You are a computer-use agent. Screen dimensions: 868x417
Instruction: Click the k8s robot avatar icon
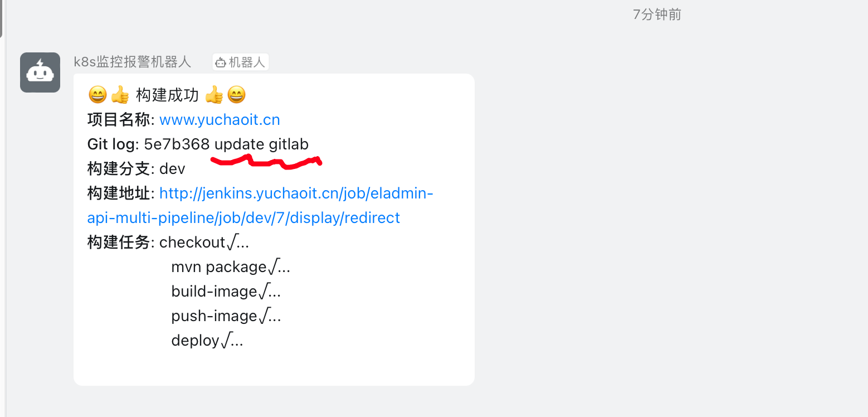(40, 72)
